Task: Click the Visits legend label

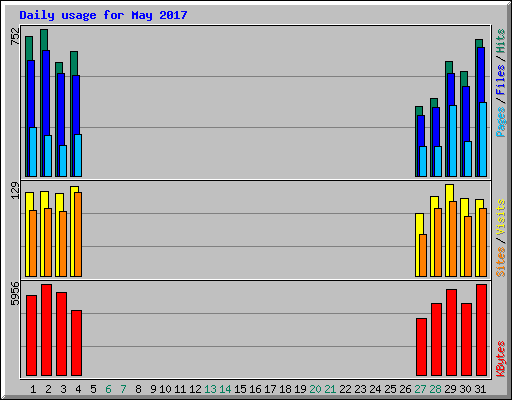Action: point(500,217)
